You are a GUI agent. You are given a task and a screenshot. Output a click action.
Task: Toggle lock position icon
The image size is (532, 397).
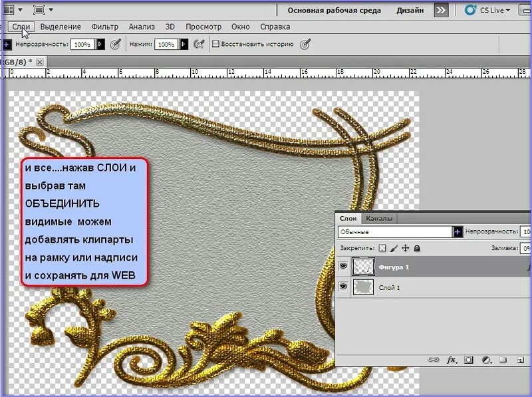click(406, 248)
